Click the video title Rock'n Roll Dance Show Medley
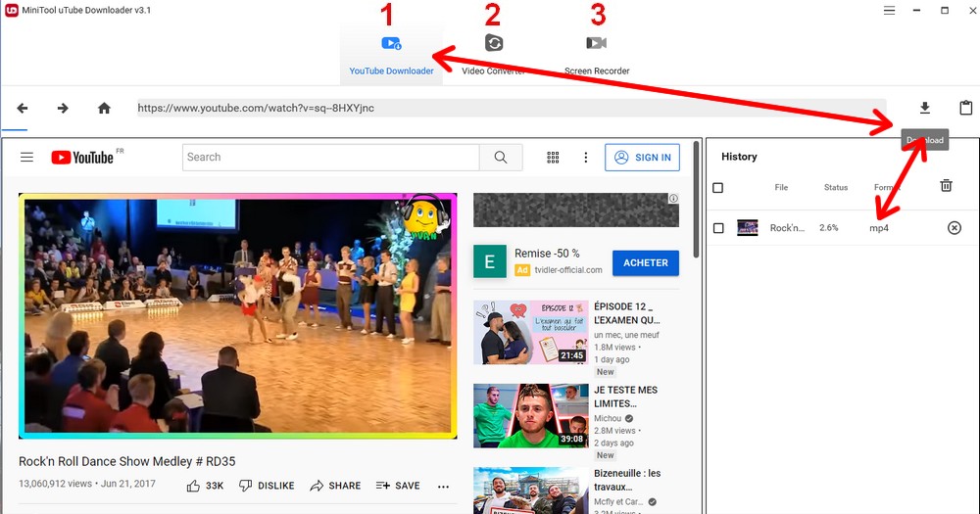980x514 pixels. 126,461
